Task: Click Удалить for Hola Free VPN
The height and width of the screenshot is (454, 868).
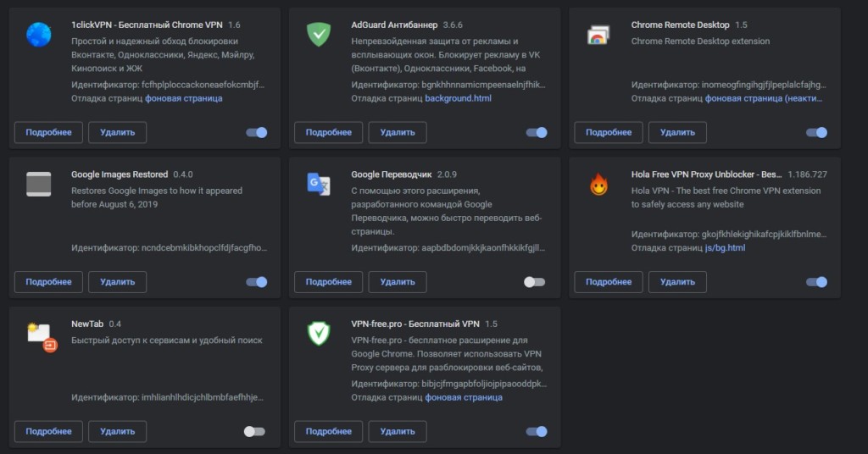Action: (x=677, y=282)
